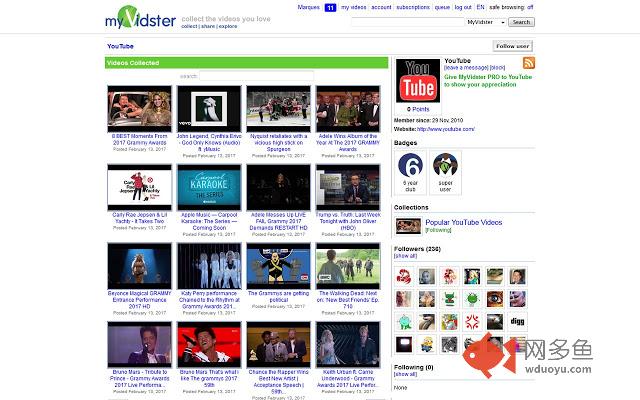Show all following link
This screenshot has height=400, width=640.
pyautogui.click(x=405, y=374)
